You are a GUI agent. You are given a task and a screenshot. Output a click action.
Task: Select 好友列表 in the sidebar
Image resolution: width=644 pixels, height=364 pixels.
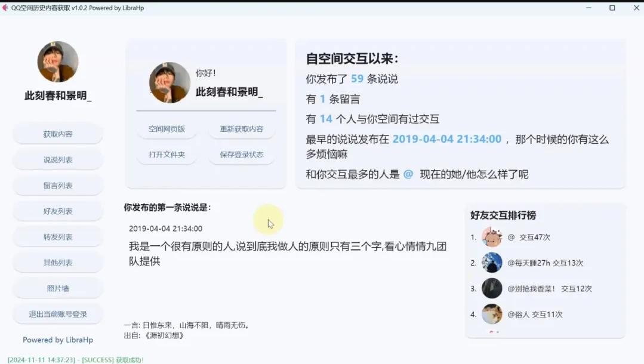click(57, 211)
